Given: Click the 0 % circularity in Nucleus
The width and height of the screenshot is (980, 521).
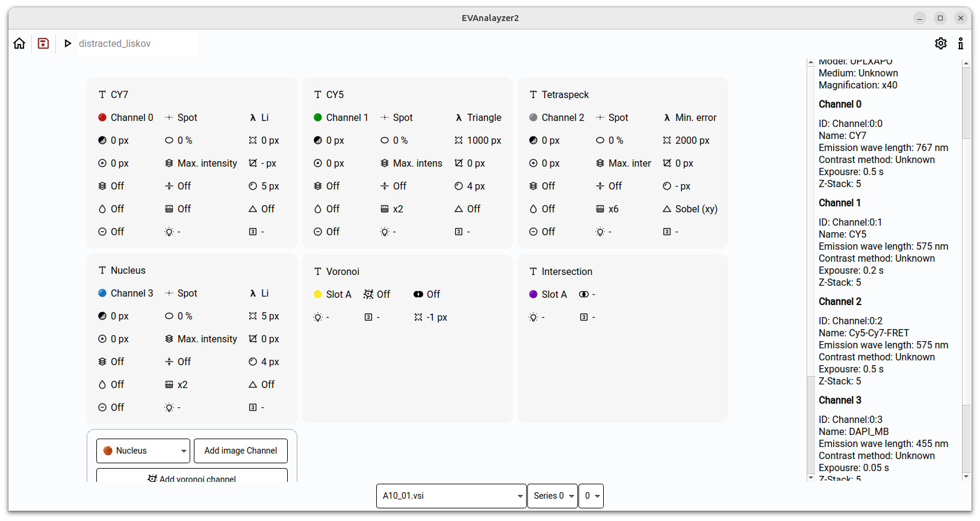Looking at the screenshot, I should (179, 316).
